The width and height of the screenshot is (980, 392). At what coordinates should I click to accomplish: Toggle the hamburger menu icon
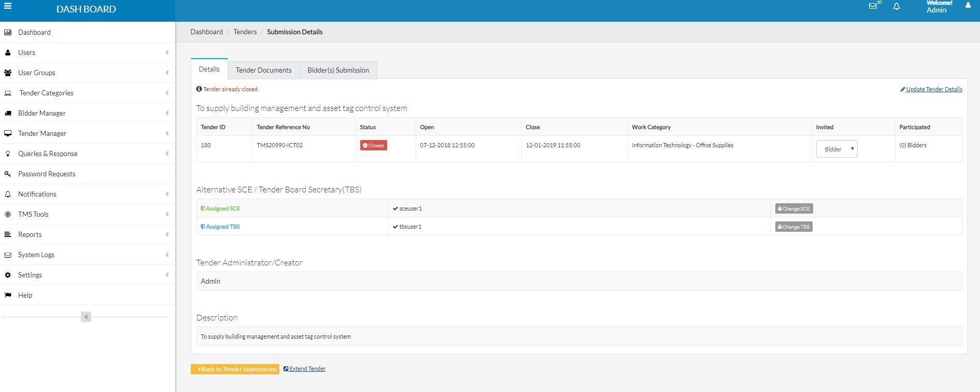(x=8, y=6)
